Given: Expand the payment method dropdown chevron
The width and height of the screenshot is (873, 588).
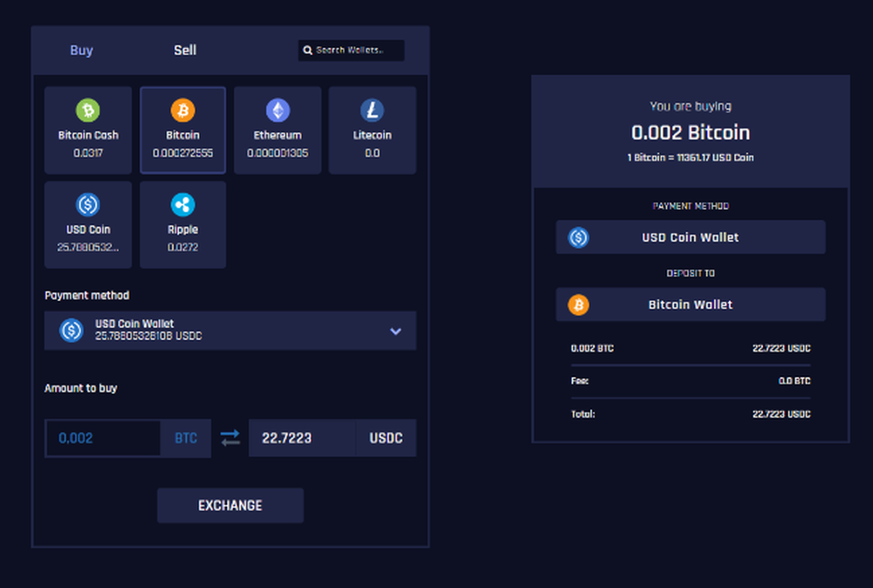Looking at the screenshot, I should coord(395,331).
